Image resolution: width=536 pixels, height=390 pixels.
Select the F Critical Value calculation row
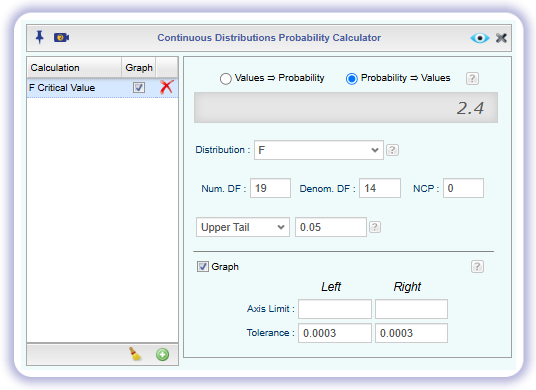[102, 88]
